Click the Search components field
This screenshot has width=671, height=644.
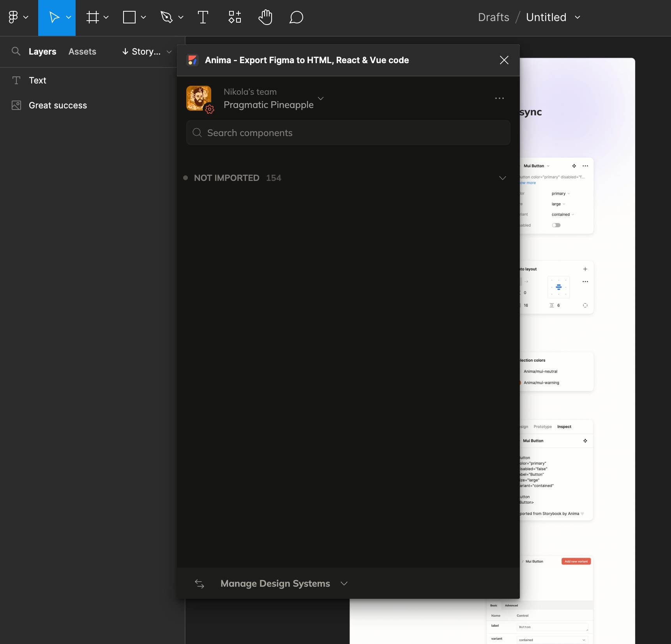348,133
